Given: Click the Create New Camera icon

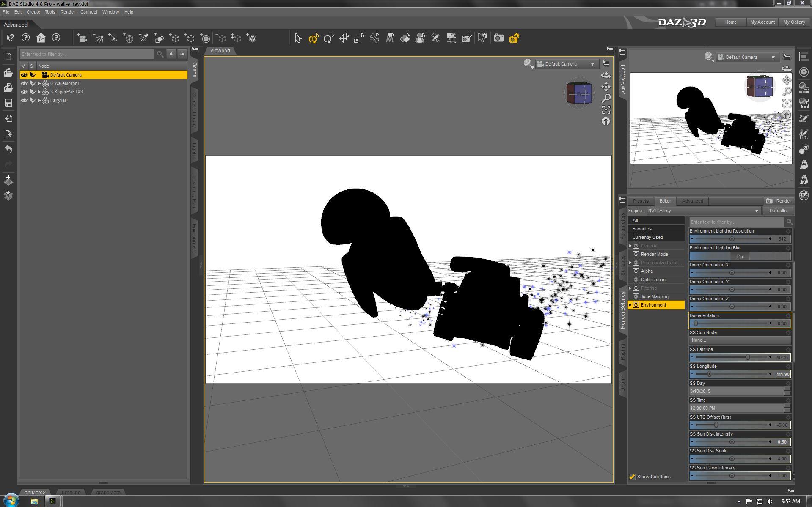Looking at the screenshot, I should (x=82, y=38).
